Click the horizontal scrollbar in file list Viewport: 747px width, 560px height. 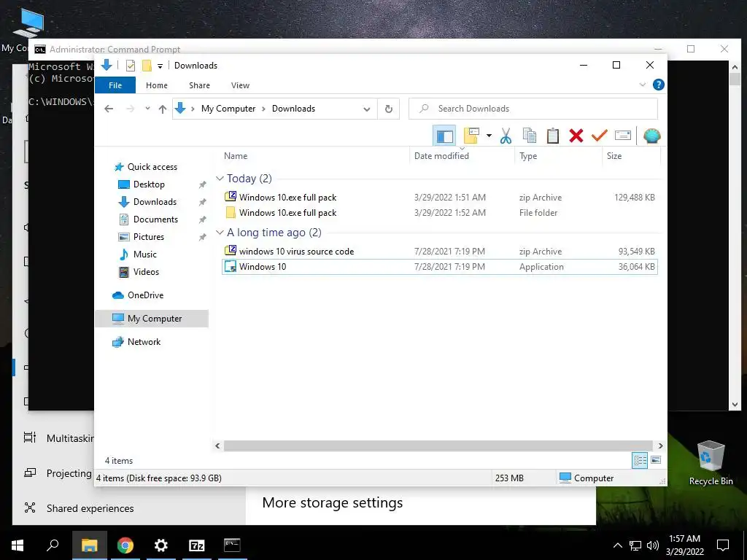(x=438, y=446)
